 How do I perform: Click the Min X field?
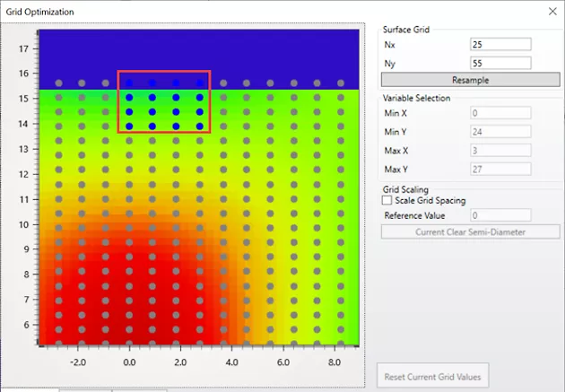[x=500, y=113]
